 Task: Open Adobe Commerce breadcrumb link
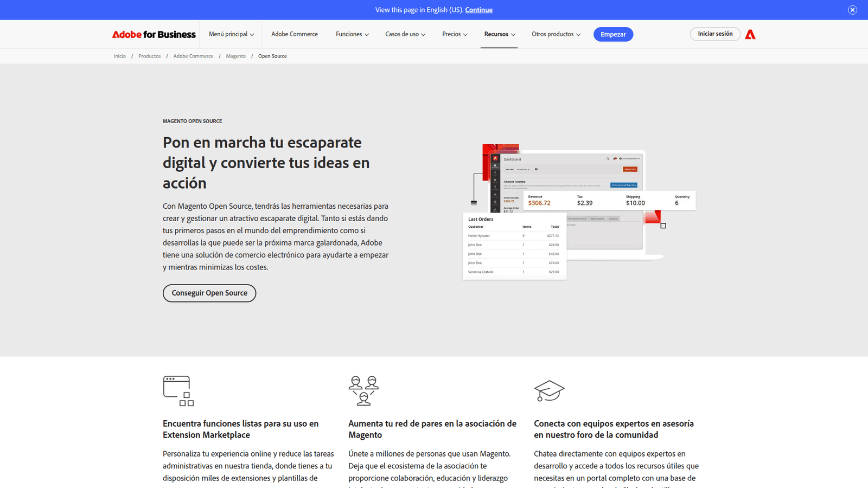[193, 56]
